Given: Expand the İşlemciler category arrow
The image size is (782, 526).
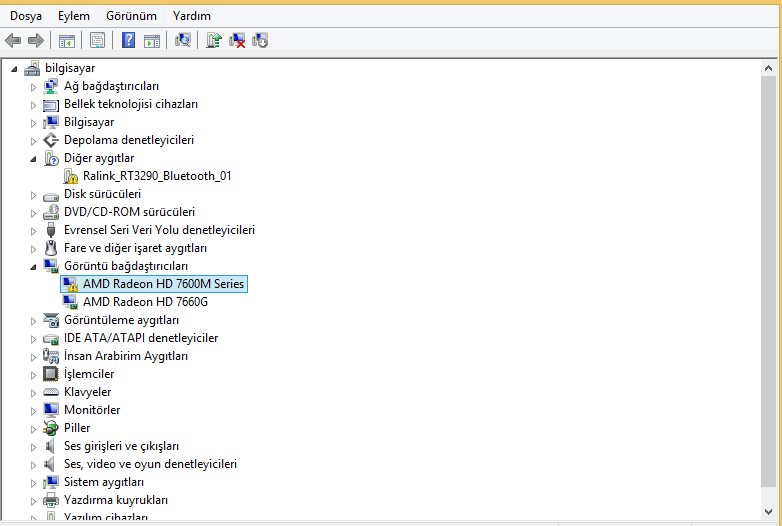Looking at the screenshot, I should (x=33, y=375).
